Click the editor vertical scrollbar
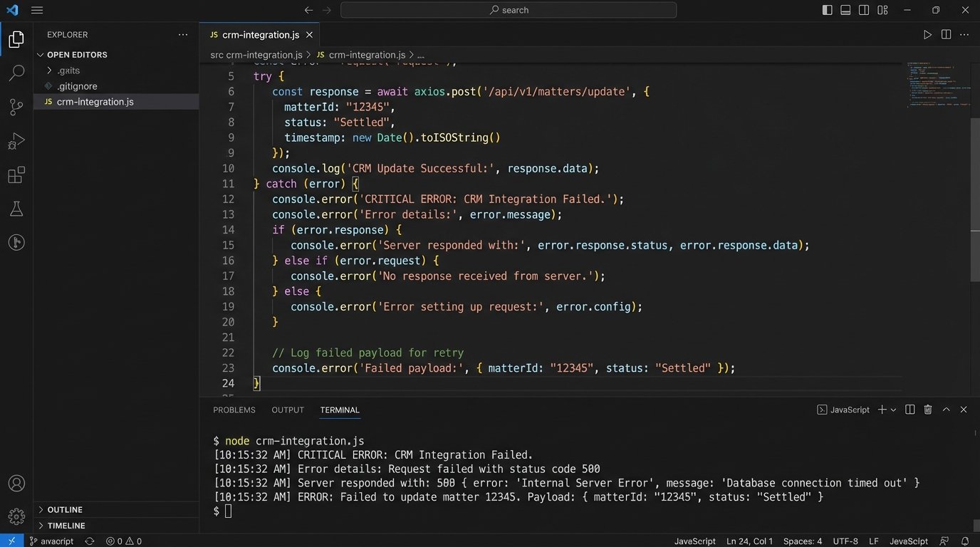 [x=975, y=199]
